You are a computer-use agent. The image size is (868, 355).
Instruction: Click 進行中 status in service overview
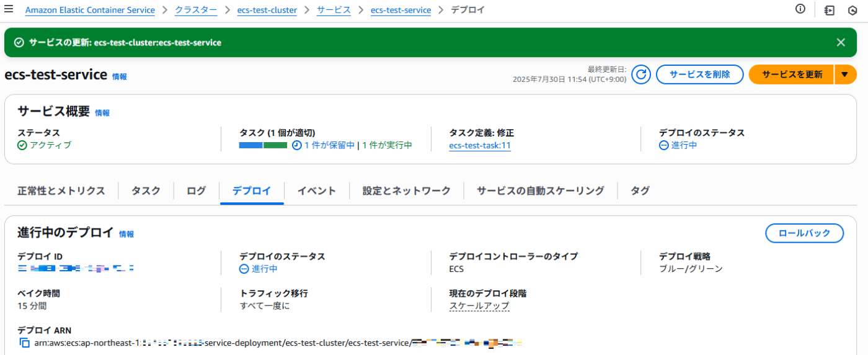(x=684, y=145)
